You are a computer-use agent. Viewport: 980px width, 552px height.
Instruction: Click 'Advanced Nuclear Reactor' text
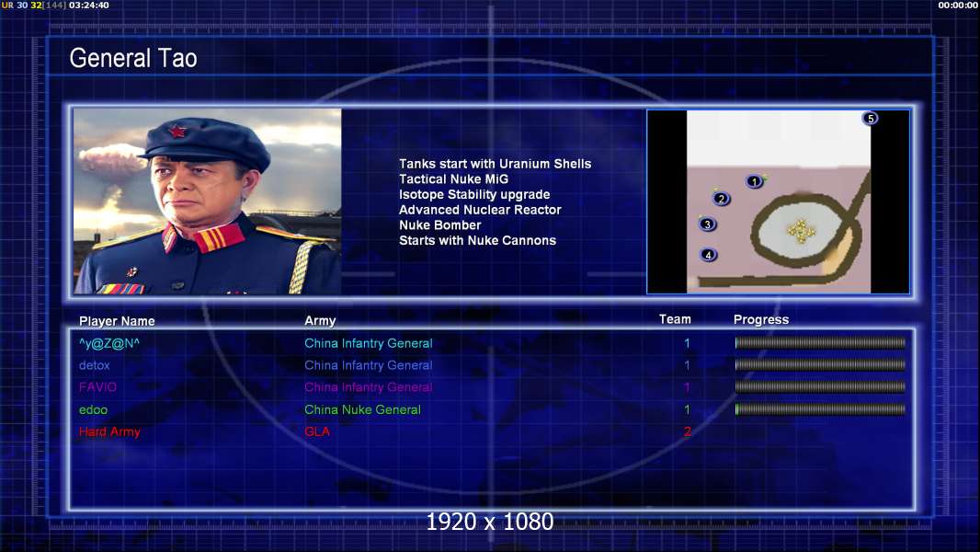pos(480,210)
